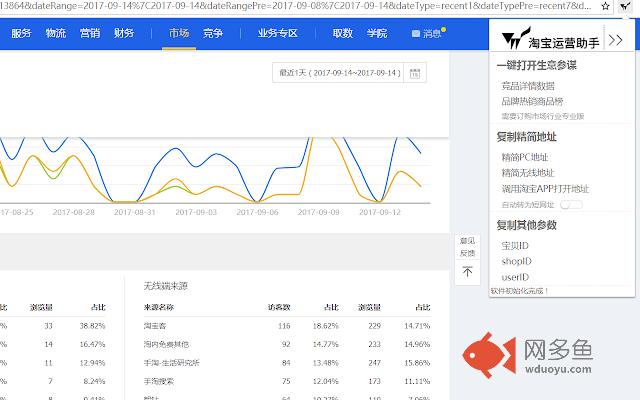Expand the popup with the >> chevron
The height and width of the screenshot is (400, 640).
[x=615, y=40]
